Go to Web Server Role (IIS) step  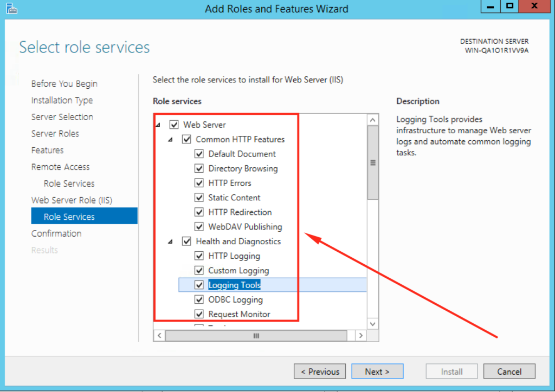pos(72,200)
